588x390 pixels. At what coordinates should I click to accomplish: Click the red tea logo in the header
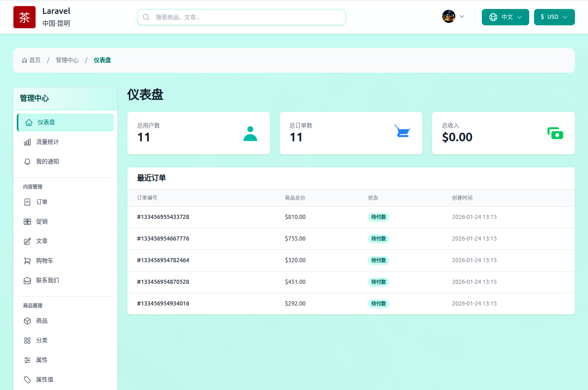24,17
